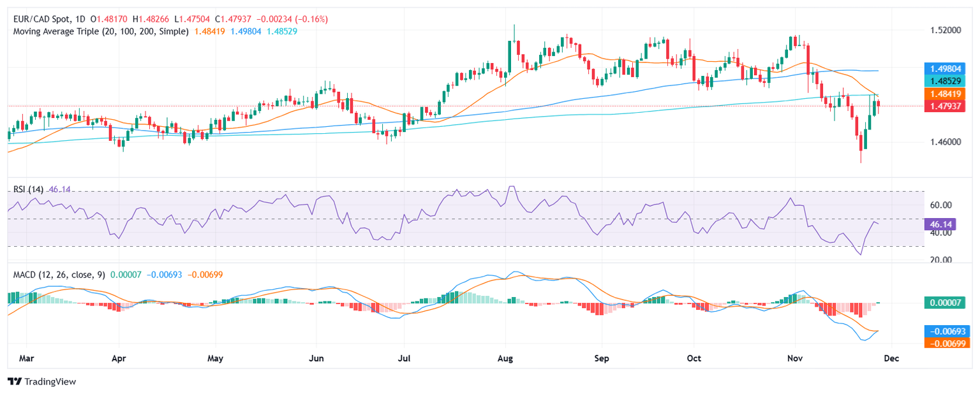The height and width of the screenshot is (394, 980).
Task: Click the 1.52000 price axis level
Action: tap(942, 30)
